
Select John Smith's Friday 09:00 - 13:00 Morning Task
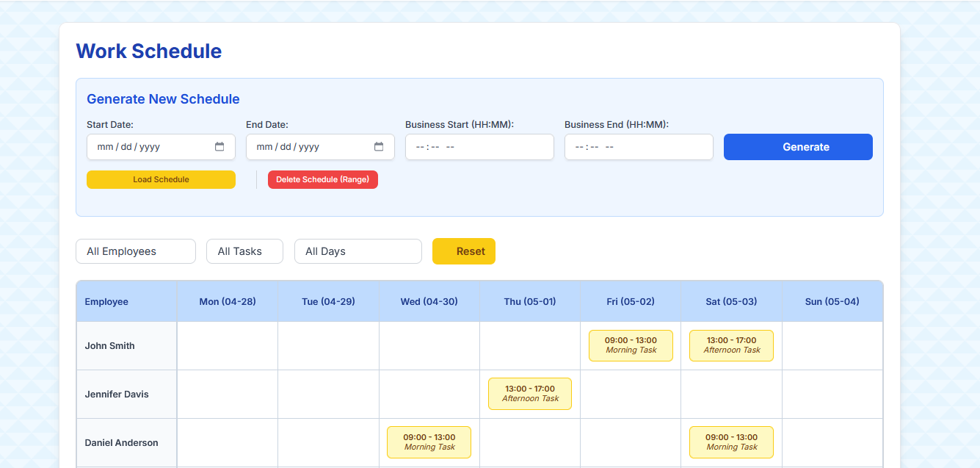[631, 345]
